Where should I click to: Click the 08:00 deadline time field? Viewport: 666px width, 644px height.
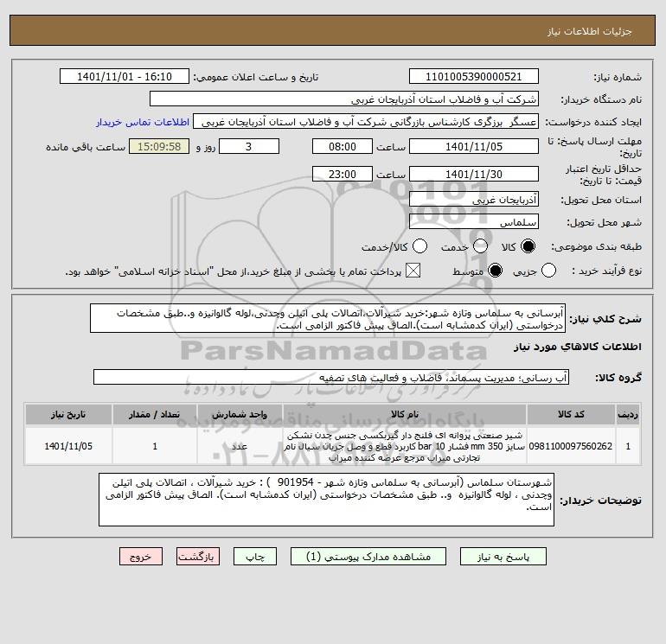(343, 146)
